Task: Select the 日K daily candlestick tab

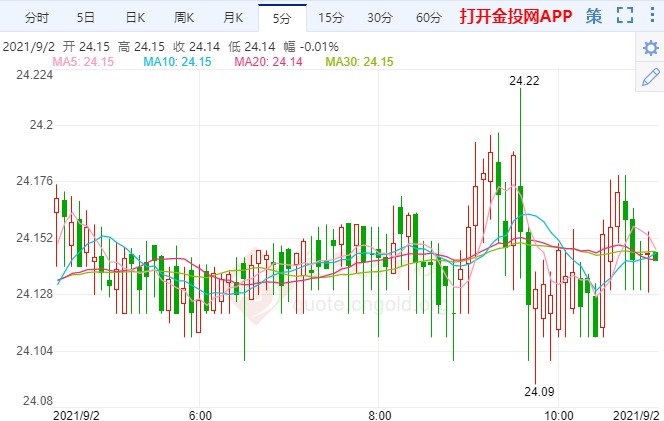Action: point(134,17)
